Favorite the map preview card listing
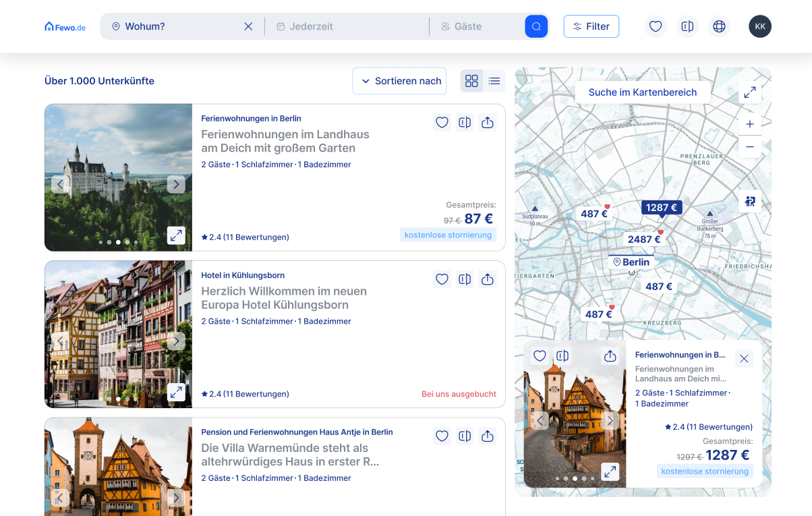 pyautogui.click(x=540, y=356)
